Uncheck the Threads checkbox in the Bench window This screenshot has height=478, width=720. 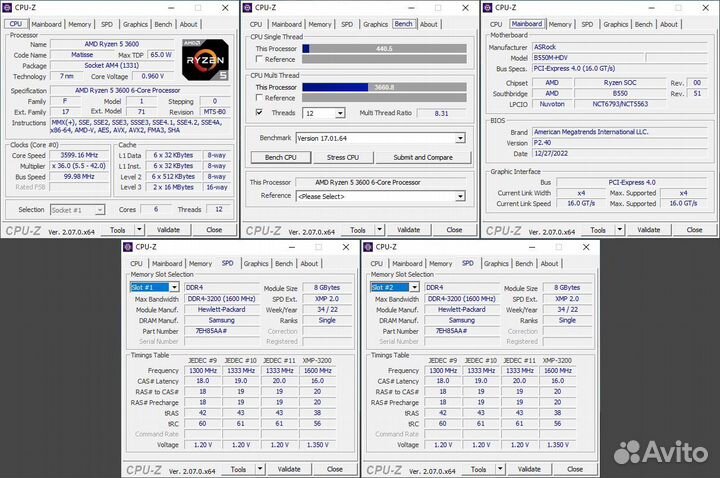[259, 112]
